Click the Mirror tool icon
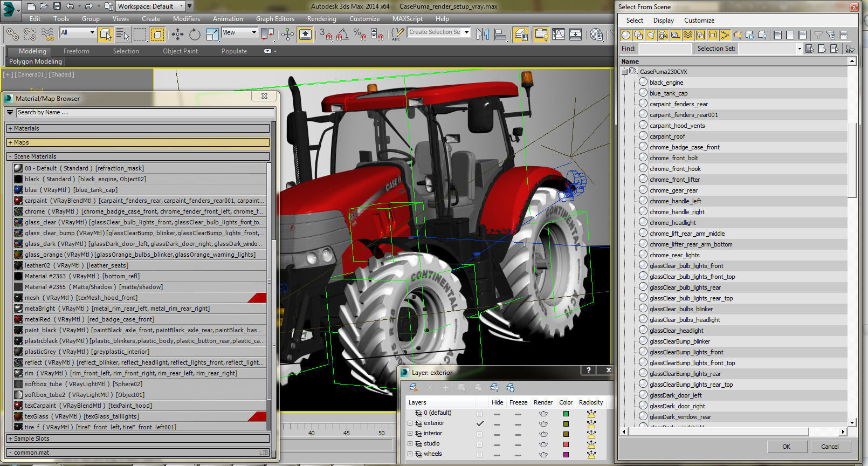This screenshot has width=868, height=466. coord(483,35)
